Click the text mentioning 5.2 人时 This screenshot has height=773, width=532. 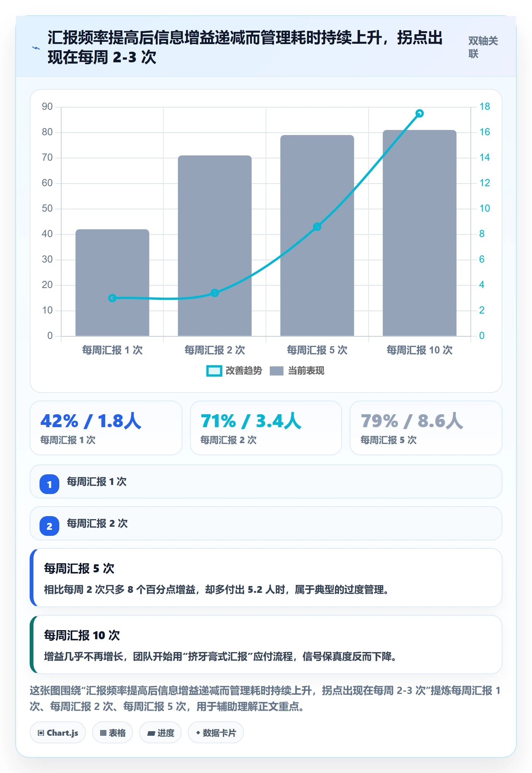pyautogui.click(x=217, y=590)
